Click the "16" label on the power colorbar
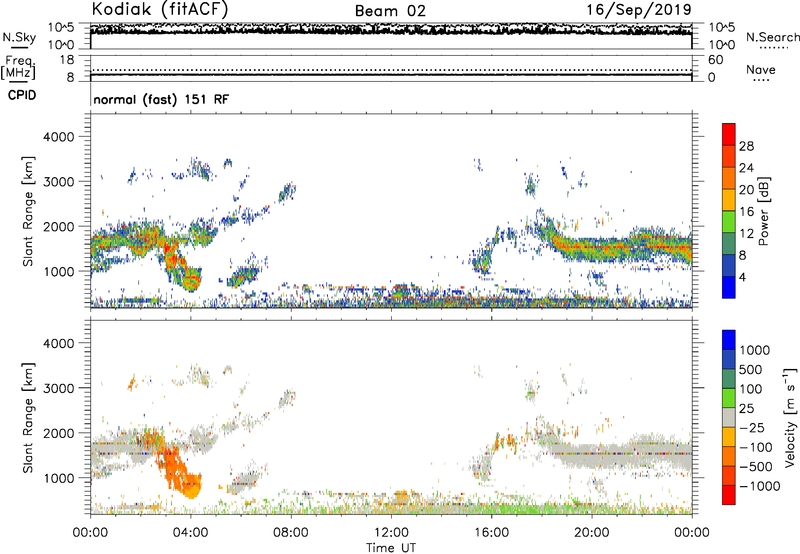Viewport: 800px width, 554px height. (x=746, y=212)
